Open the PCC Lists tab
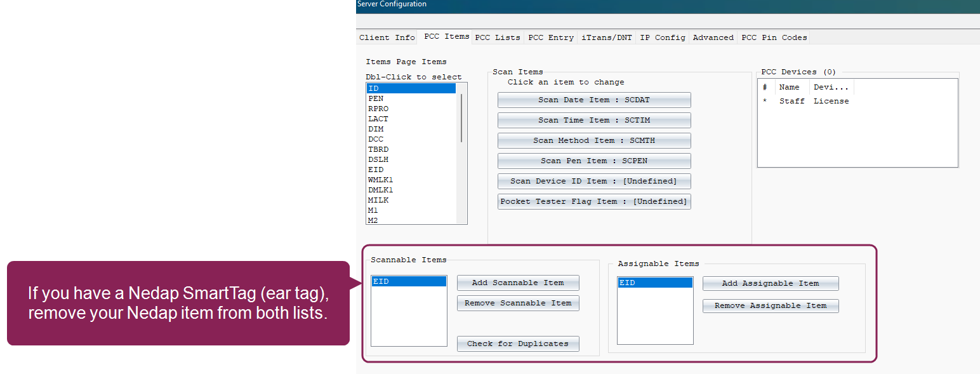Screen dimensions: 980x374 [x=498, y=37]
